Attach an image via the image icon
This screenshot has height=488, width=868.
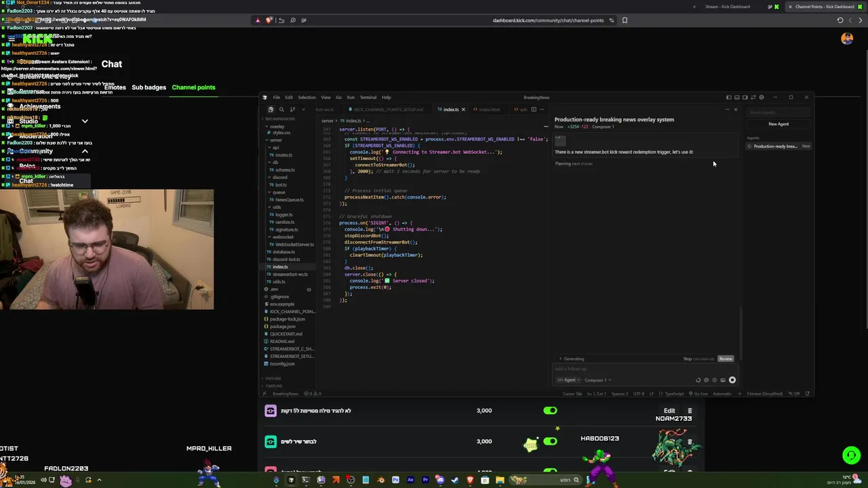tap(722, 380)
